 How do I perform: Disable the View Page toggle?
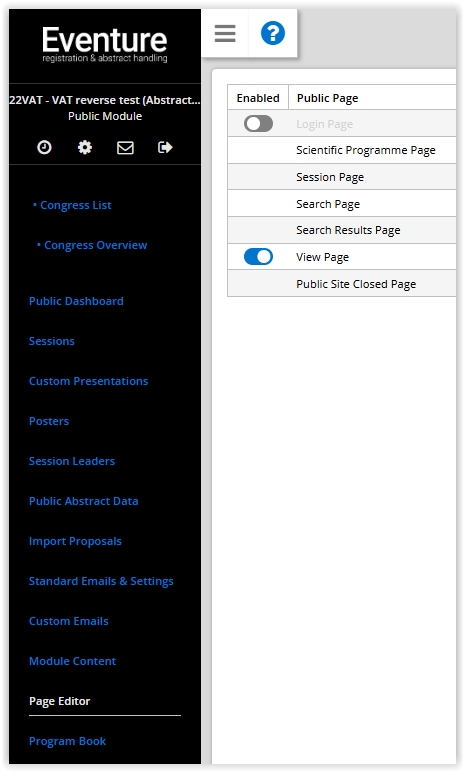(258, 257)
